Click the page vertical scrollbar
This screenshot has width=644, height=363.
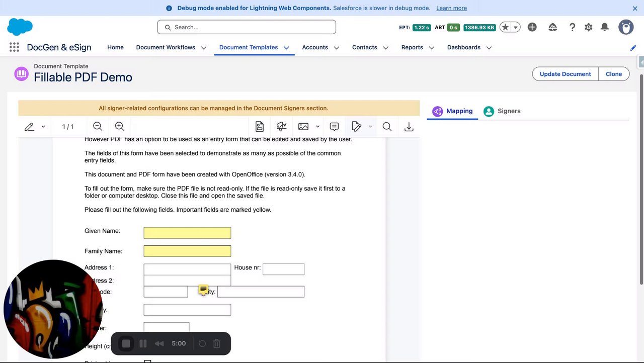pyautogui.click(x=641, y=179)
